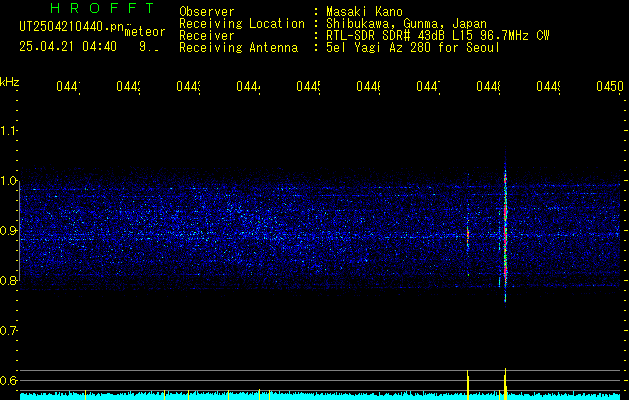Click the 0.8 frequency axis label
Image resolution: width=629 pixels, height=400 pixels.
pyautogui.click(x=8, y=280)
